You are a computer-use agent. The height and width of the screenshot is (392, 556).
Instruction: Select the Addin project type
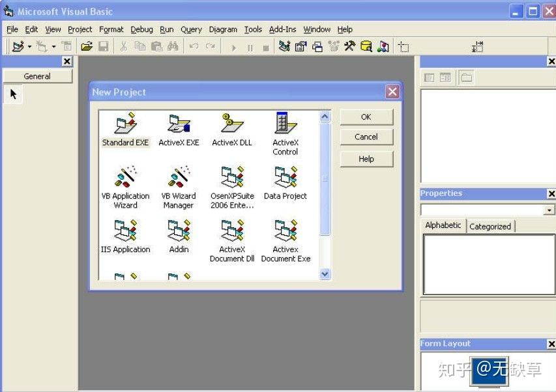pyautogui.click(x=179, y=236)
